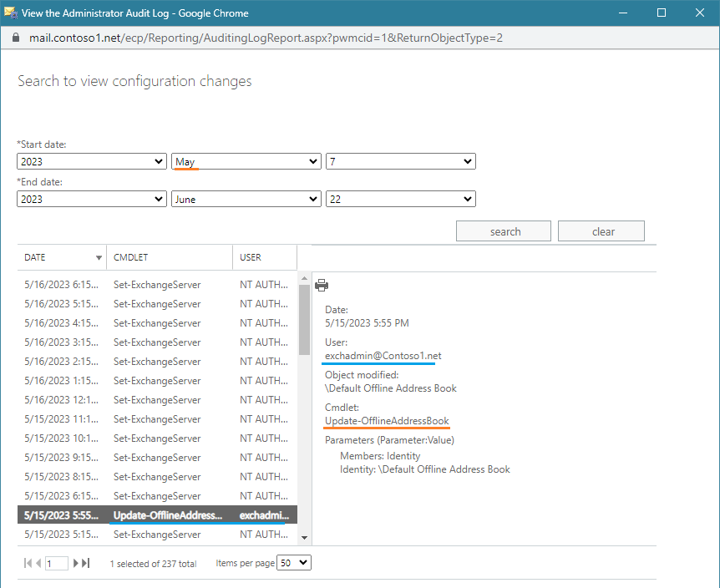Select the 5/15/2023 9:15 log entry

tap(157, 458)
